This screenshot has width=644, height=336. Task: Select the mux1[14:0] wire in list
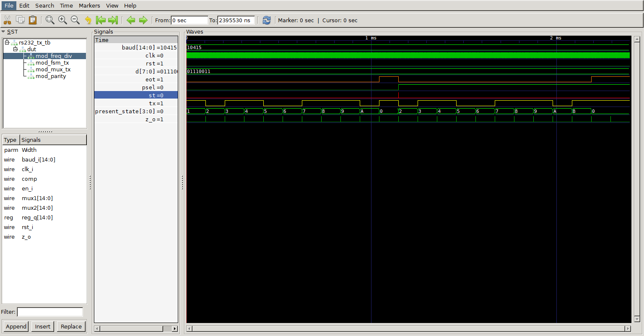(44, 198)
